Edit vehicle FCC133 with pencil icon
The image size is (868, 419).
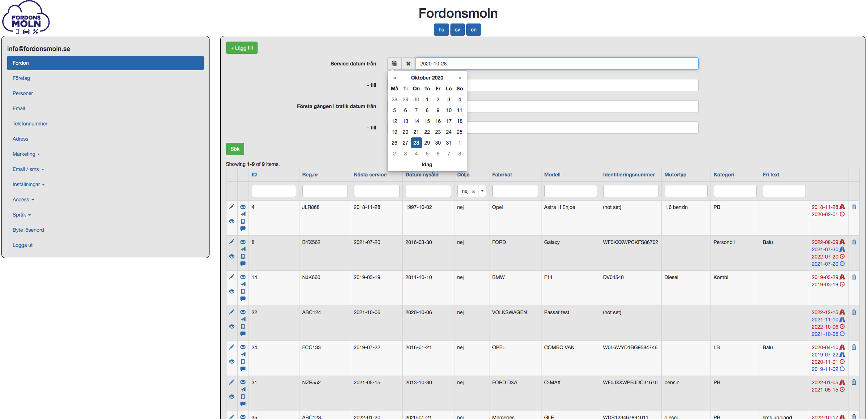point(232,347)
